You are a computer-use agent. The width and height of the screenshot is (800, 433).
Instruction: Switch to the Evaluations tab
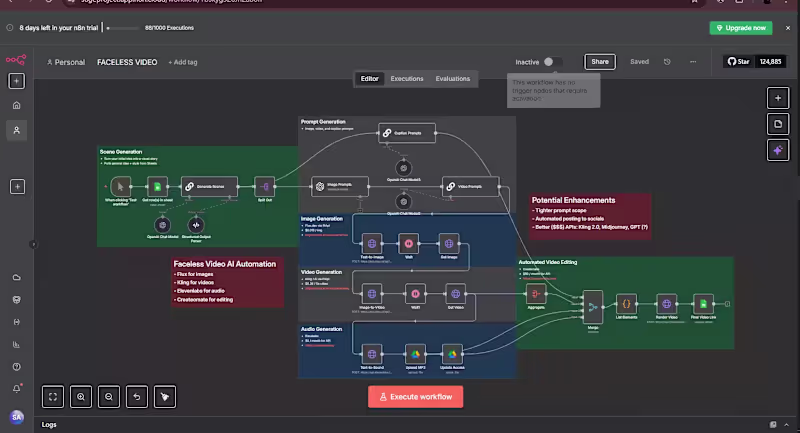click(x=453, y=79)
